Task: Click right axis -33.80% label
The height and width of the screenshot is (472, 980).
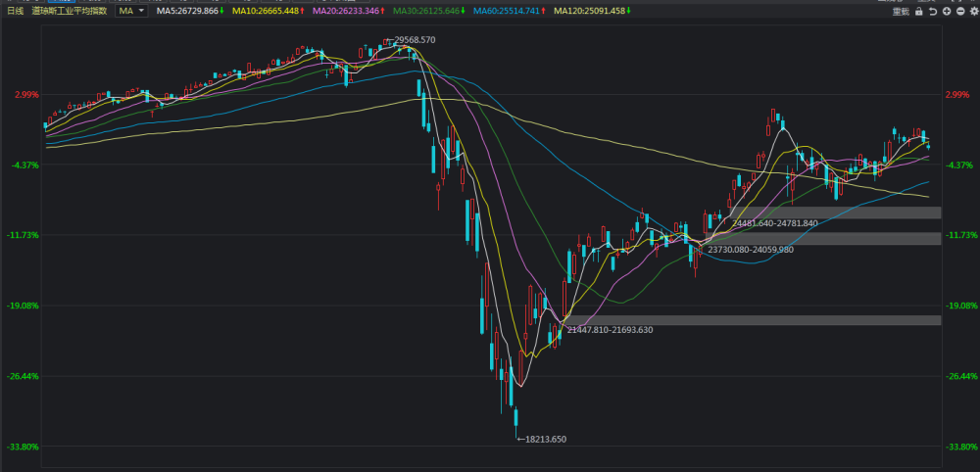Action: tap(961, 447)
